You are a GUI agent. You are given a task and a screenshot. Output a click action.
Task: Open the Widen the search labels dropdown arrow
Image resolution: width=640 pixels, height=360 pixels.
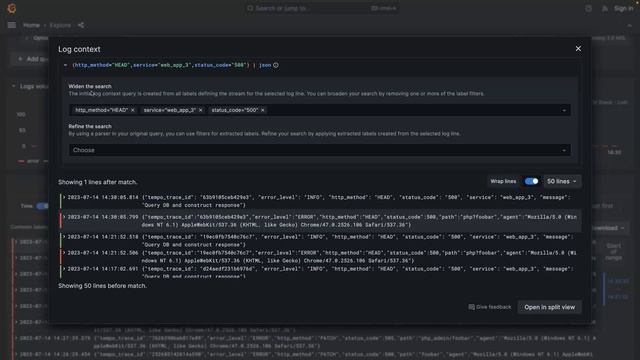click(x=564, y=110)
